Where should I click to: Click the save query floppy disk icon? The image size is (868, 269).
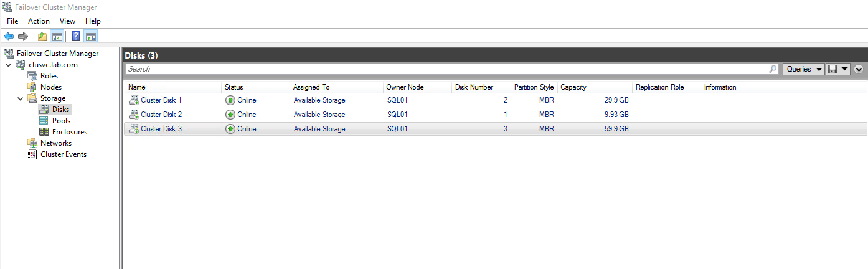coord(832,69)
